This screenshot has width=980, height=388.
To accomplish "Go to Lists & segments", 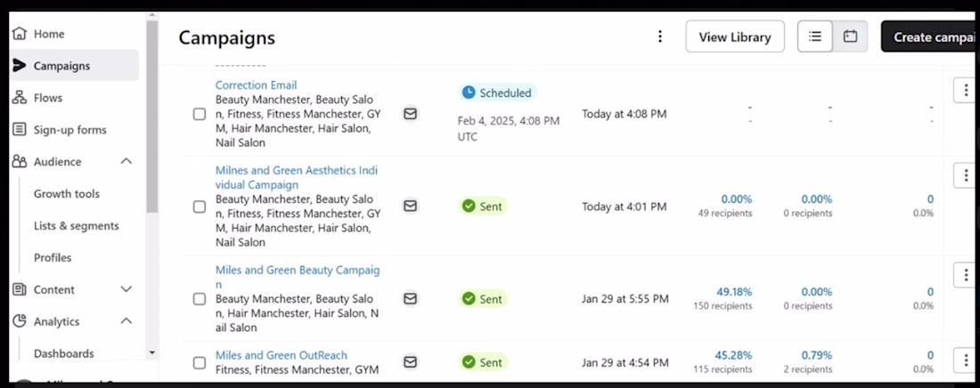I will tap(77, 225).
